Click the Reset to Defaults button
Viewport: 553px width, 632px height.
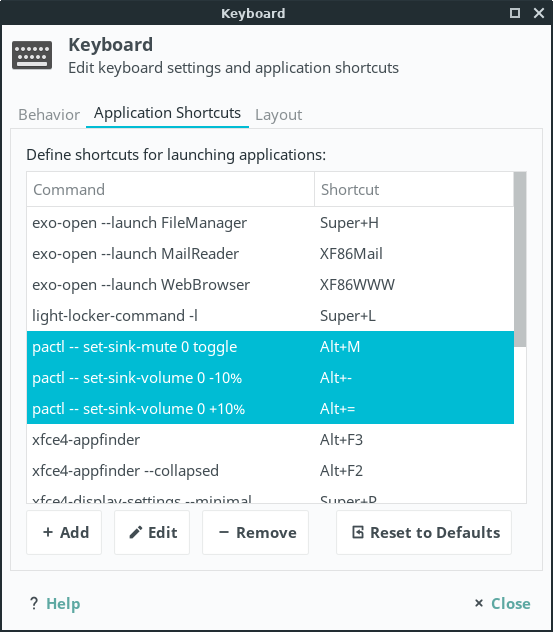click(424, 532)
